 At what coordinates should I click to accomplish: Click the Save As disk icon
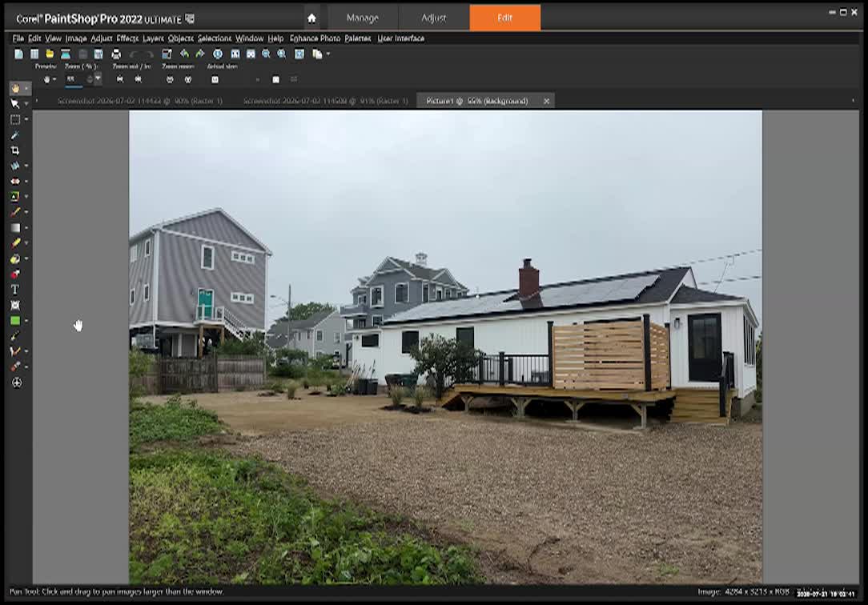98,54
